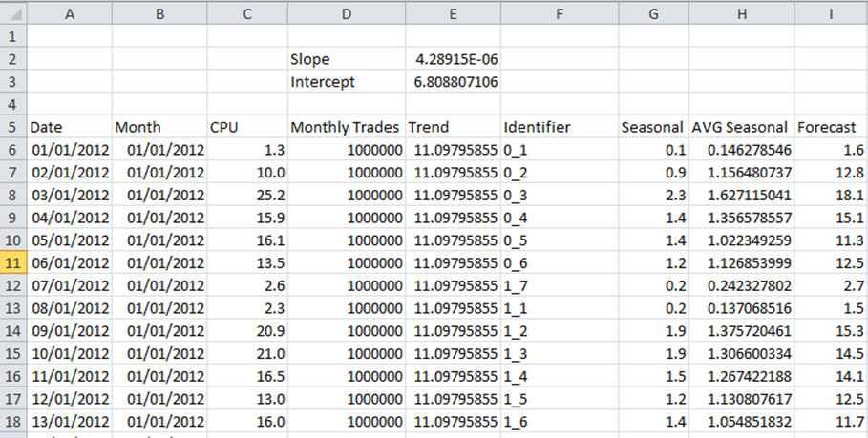
Task: Click the Intercept label cell
Action: click(x=347, y=81)
